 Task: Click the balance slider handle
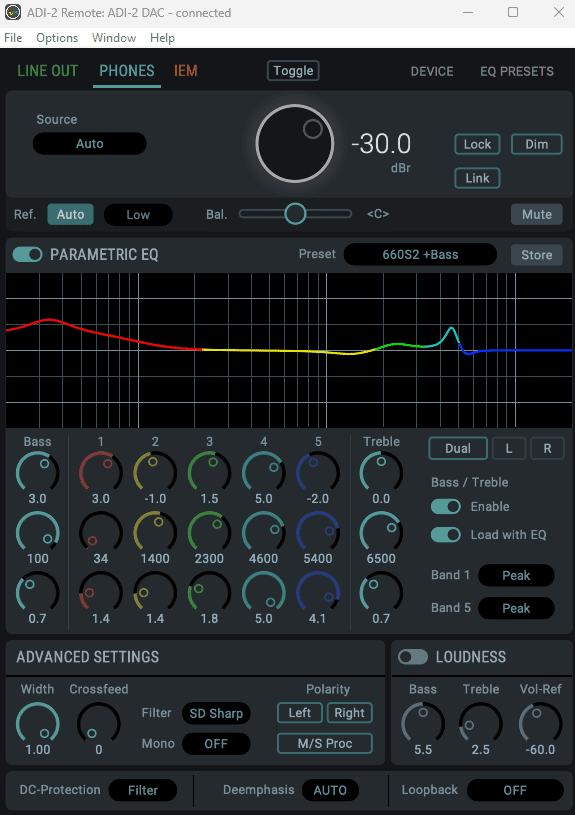click(295, 214)
